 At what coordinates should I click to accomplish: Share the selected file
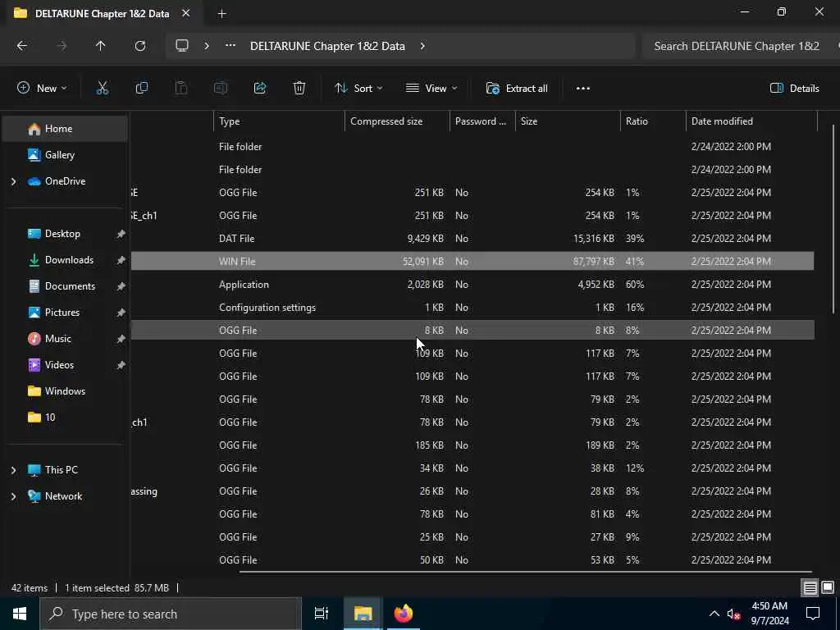(260, 89)
